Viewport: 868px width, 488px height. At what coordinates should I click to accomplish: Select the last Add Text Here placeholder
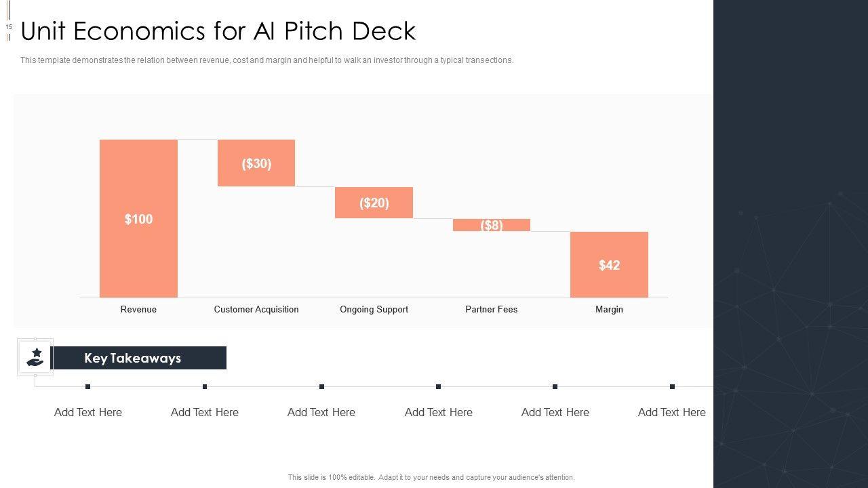(x=672, y=412)
